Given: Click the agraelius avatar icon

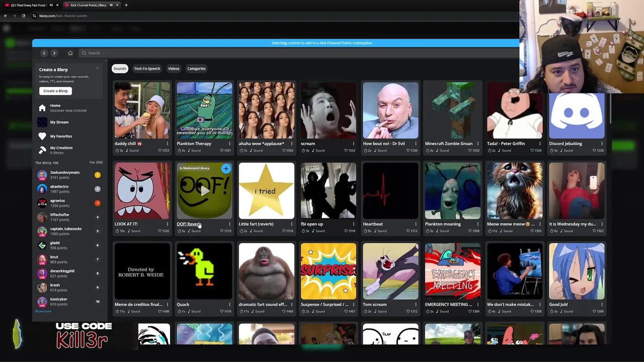Looking at the screenshot, I should 42,203.
